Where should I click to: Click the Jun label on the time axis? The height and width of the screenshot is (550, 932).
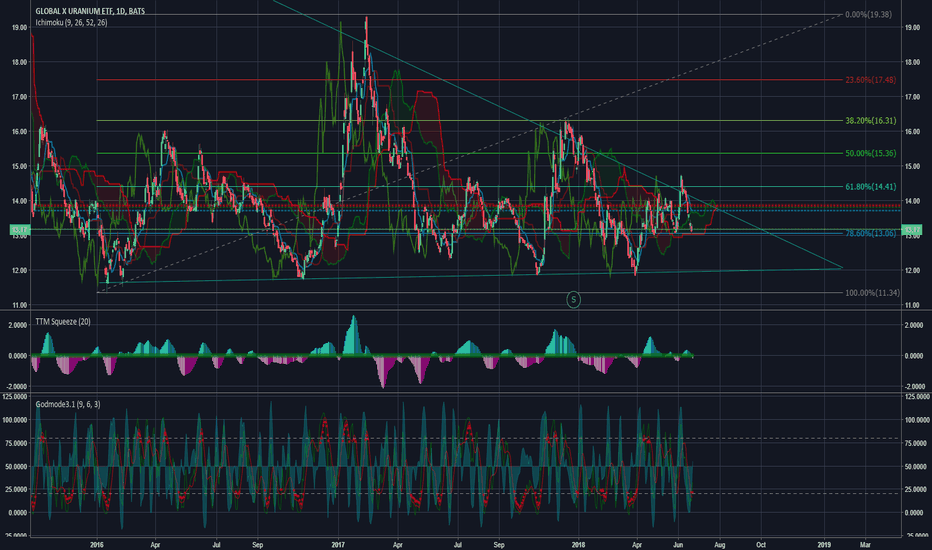tap(678, 545)
